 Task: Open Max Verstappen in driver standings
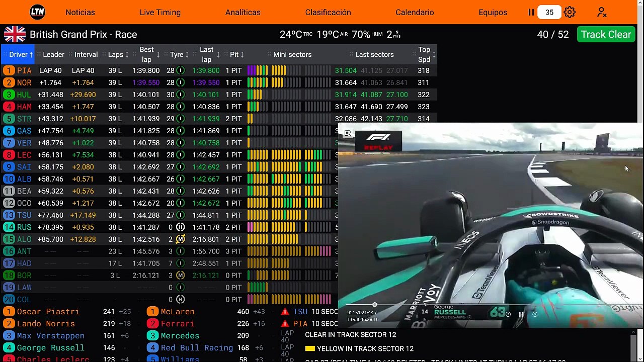(51, 336)
